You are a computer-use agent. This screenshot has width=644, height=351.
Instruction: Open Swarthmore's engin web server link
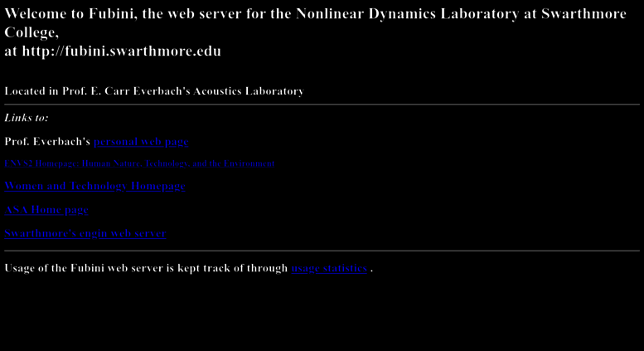click(85, 233)
